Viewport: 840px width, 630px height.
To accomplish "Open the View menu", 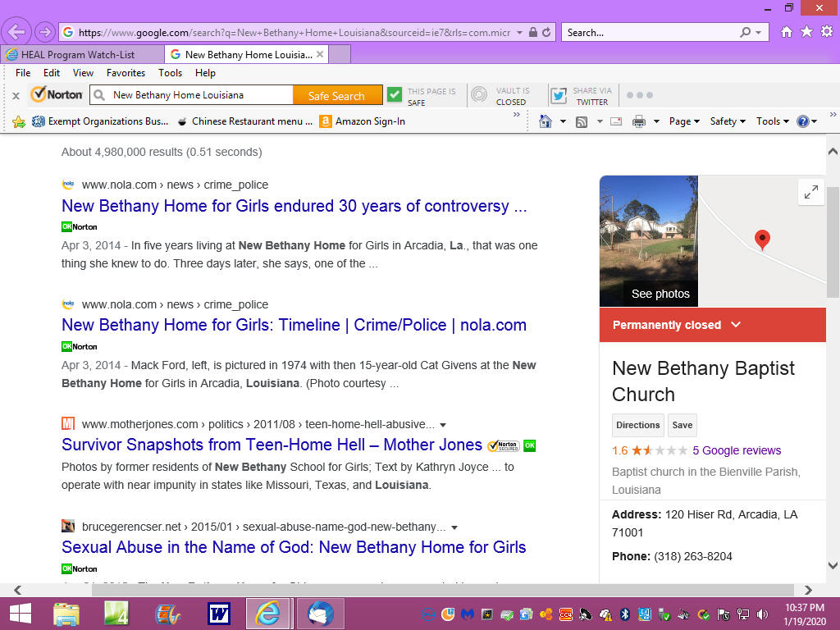I will pos(83,73).
